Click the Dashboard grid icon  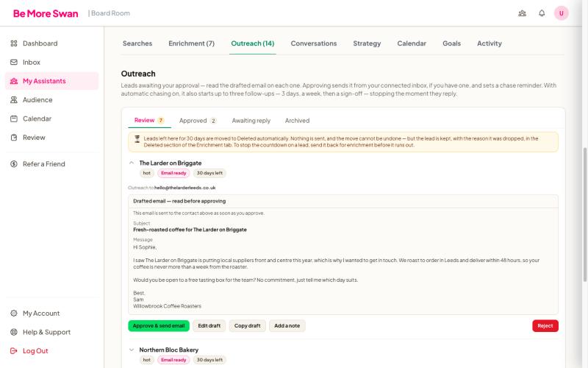(14, 43)
